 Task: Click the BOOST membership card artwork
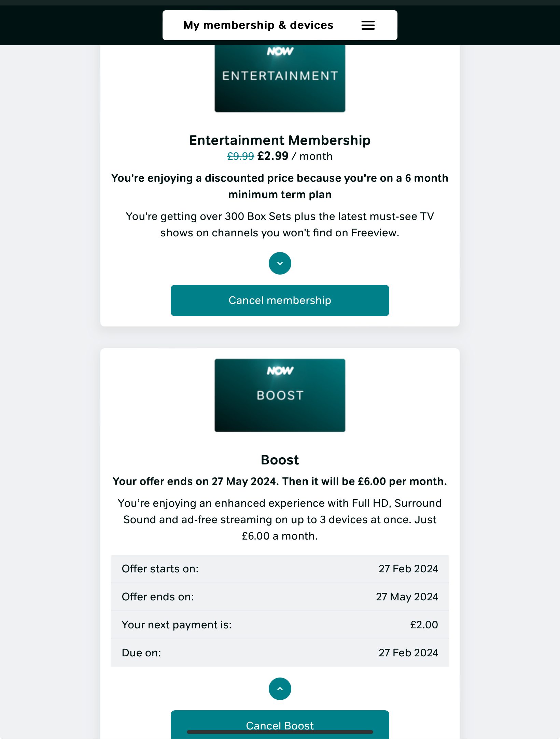coord(280,395)
